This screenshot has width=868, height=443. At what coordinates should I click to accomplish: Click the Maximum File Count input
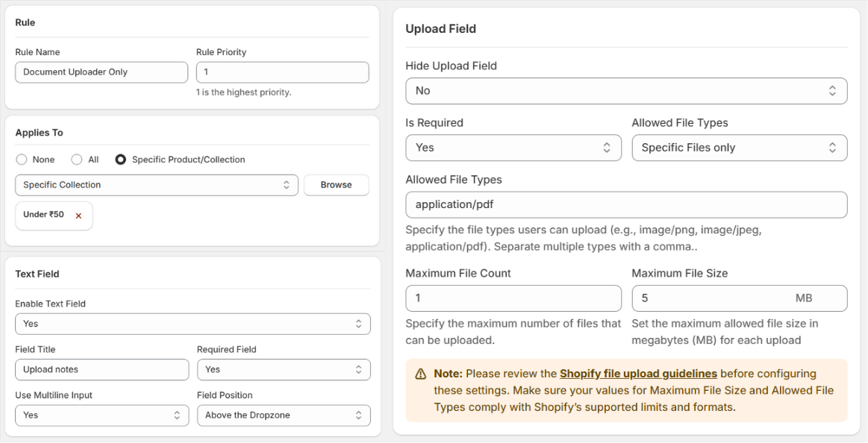click(513, 298)
